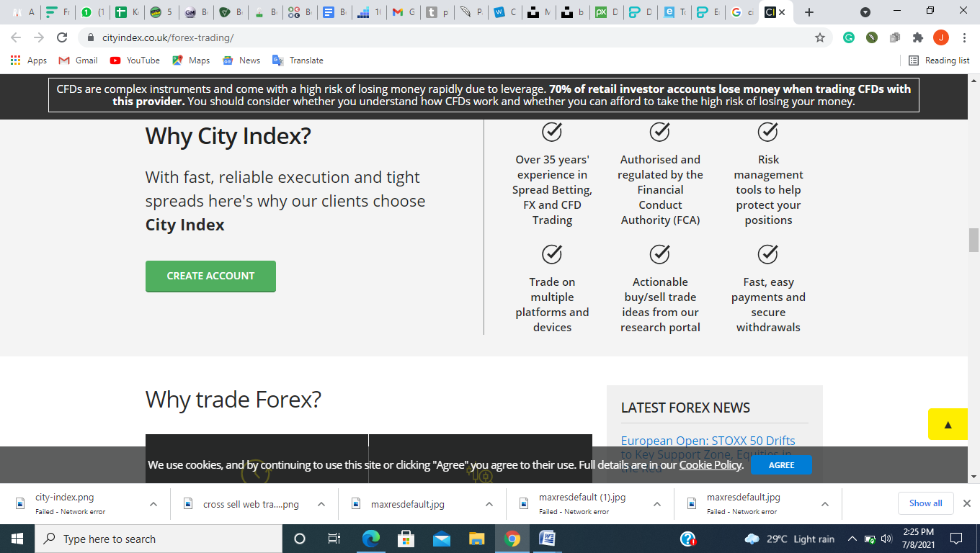
Task: Open the Cookie Policy link
Action: click(x=710, y=465)
